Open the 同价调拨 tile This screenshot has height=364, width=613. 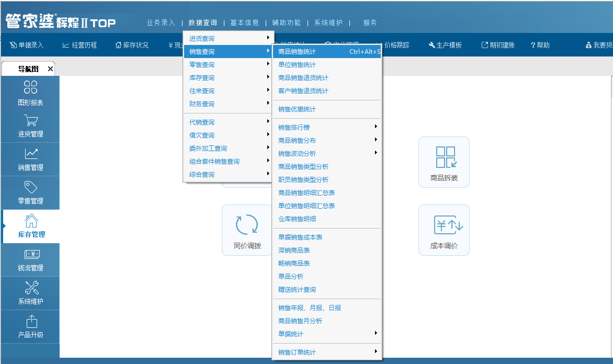247,230
